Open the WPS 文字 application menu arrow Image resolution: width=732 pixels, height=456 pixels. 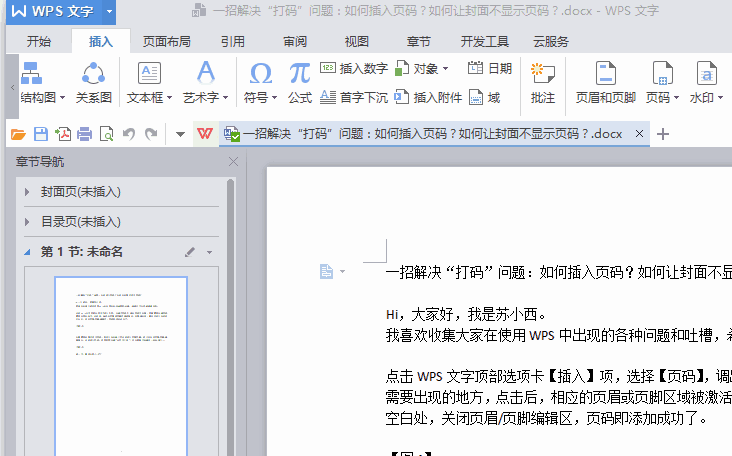point(109,11)
